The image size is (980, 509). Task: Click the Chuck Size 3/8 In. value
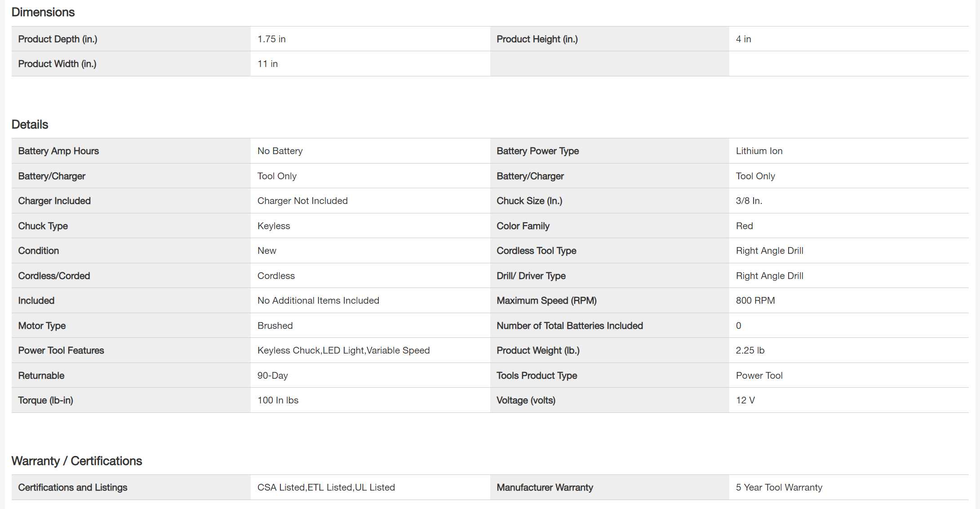click(749, 201)
